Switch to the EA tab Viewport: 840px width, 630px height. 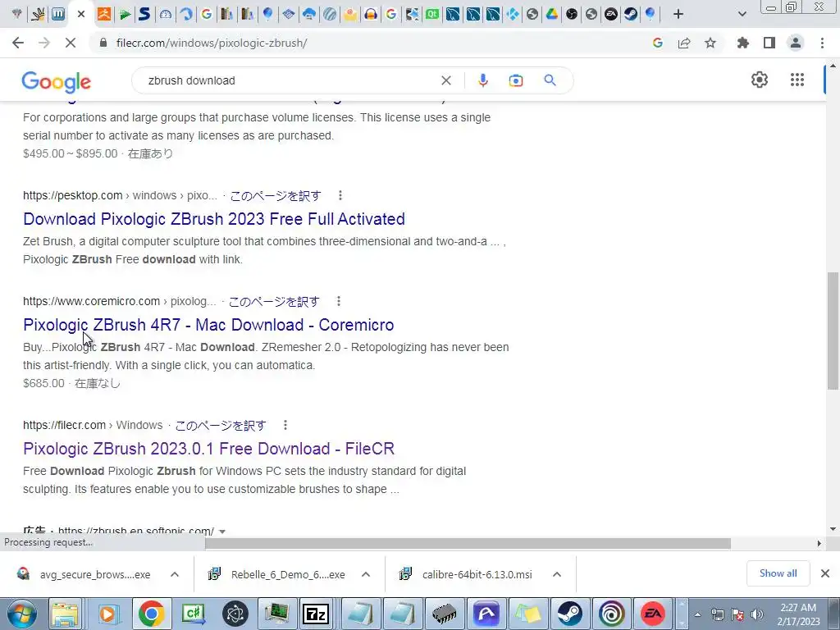pyautogui.click(x=610, y=15)
